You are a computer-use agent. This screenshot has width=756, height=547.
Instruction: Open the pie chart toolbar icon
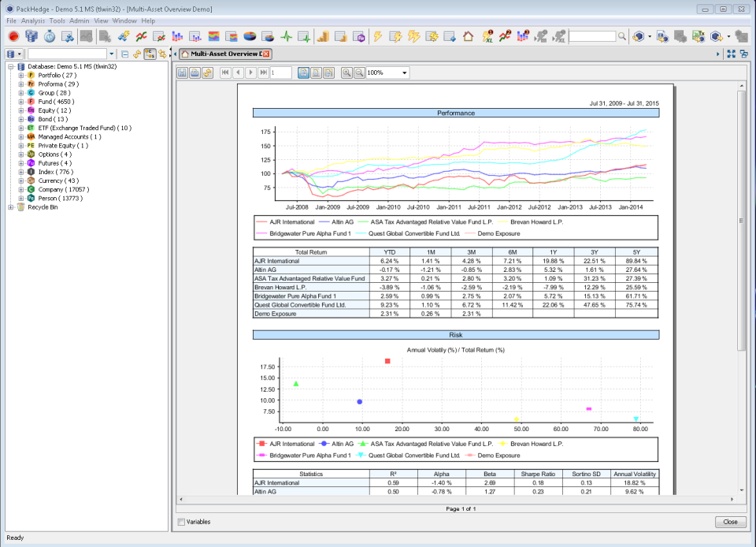(250, 36)
